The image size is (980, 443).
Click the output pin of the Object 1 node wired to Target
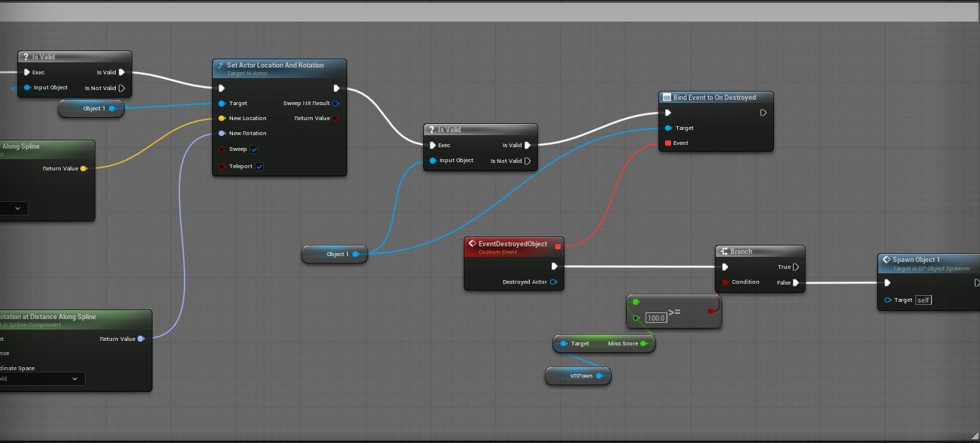pyautogui.click(x=113, y=109)
